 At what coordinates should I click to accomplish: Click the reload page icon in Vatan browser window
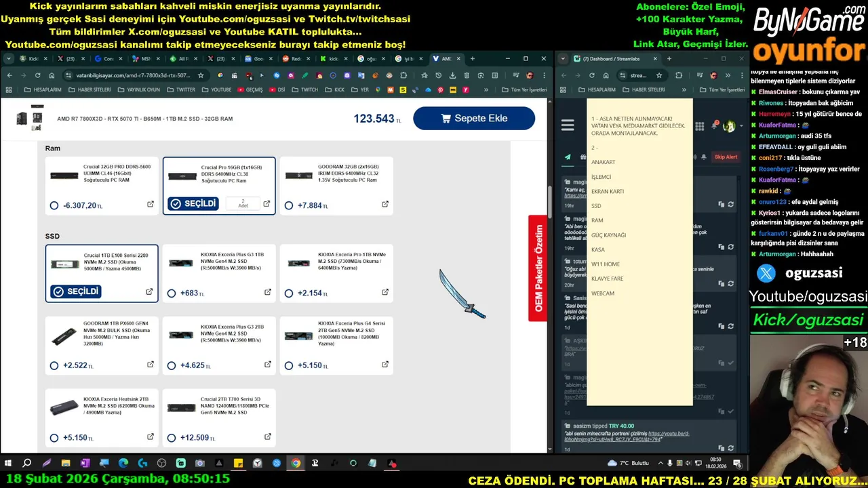tap(37, 75)
